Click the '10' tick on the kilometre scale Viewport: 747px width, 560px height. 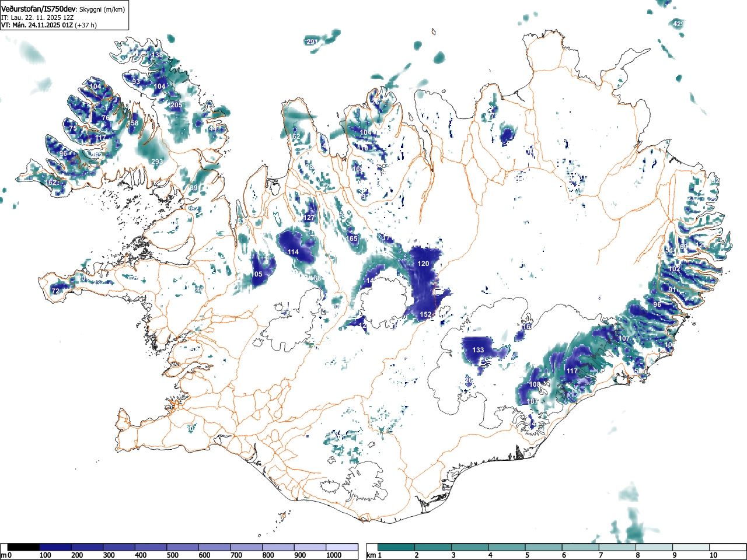point(713,555)
